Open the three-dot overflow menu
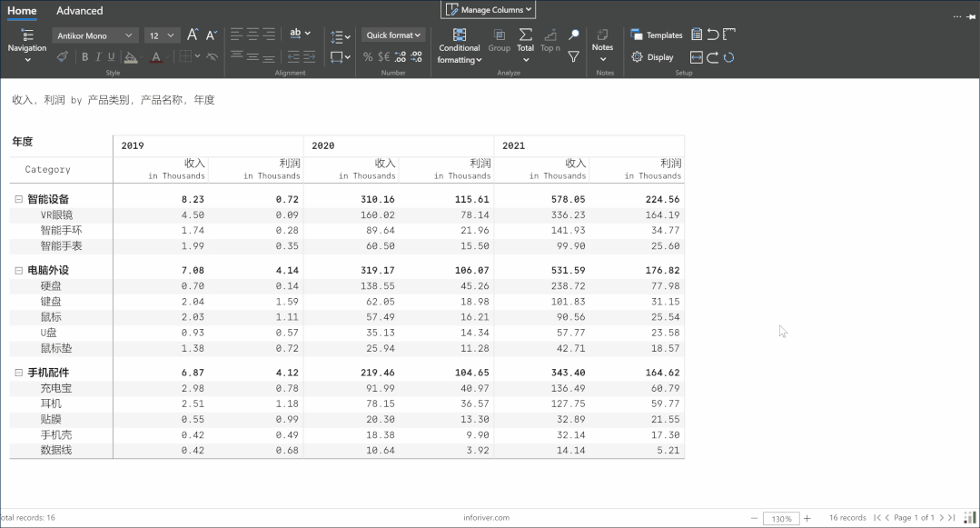980x528 pixels. coord(957,17)
